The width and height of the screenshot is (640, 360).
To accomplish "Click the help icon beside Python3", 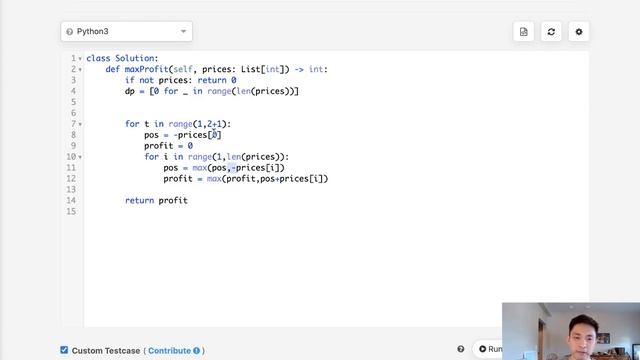I will click(69, 31).
